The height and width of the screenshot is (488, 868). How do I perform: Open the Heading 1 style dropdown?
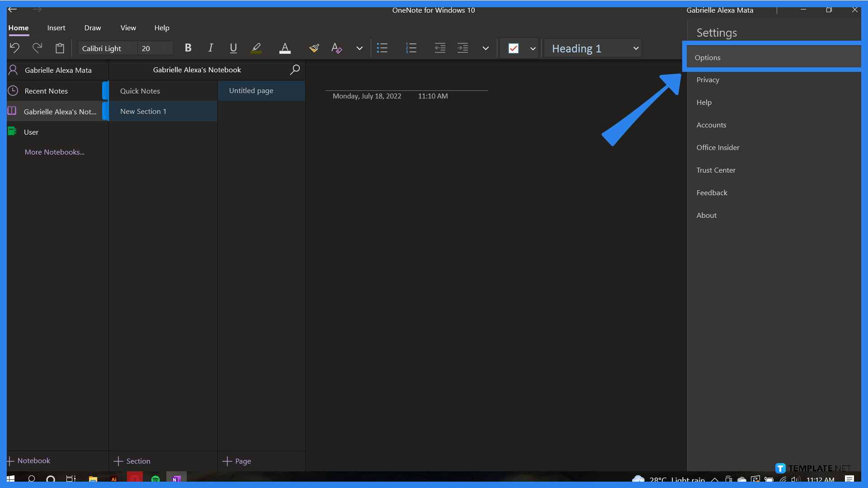[x=592, y=48]
